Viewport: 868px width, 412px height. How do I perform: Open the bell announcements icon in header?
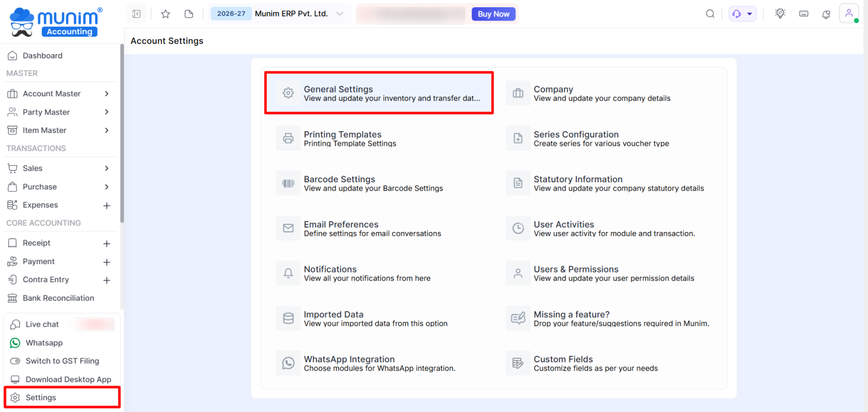click(x=826, y=14)
